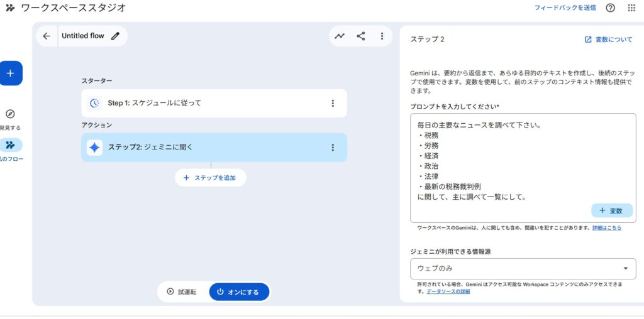644x319 pixels.
Task: Open 発見する in the left sidebar
Action: 10,114
